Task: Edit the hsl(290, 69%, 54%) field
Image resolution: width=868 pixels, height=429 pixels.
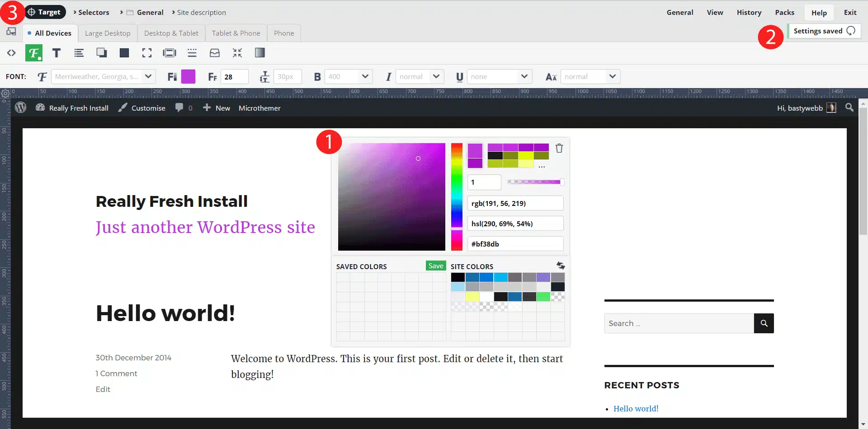Action: click(515, 224)
